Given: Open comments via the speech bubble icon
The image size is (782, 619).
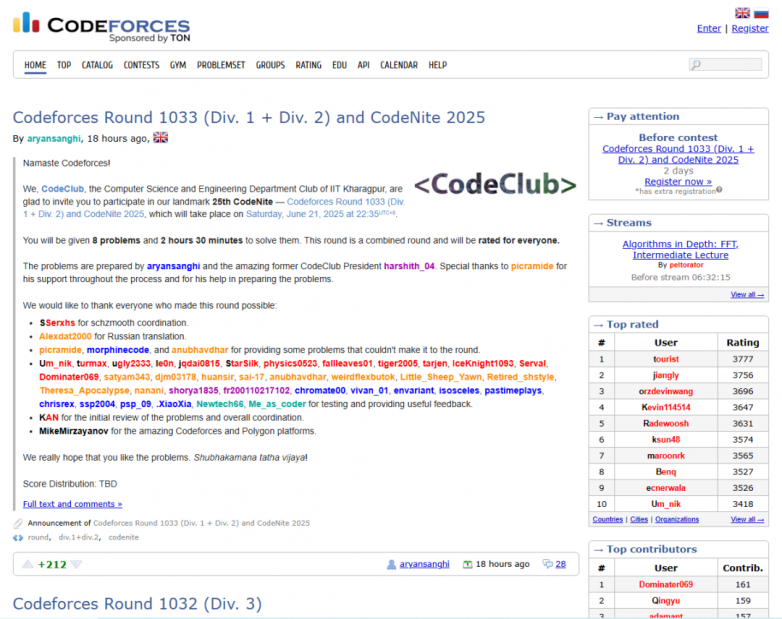Looking at the screenshot, I should coord(547,565).
